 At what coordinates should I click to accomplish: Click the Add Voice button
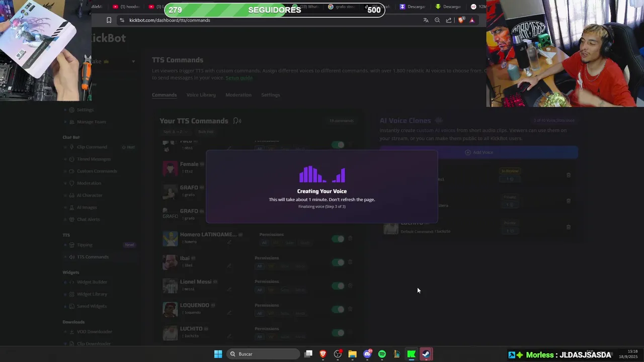pos(479,152)
